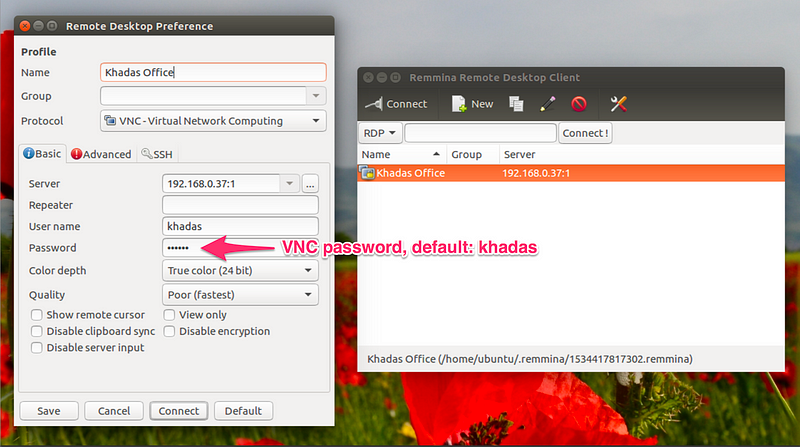This screenshot has height=447, width=800.
Task: Click the VNC protocol icon in Protocol combo
Action: pyautogui.click(x=110, y=120)
